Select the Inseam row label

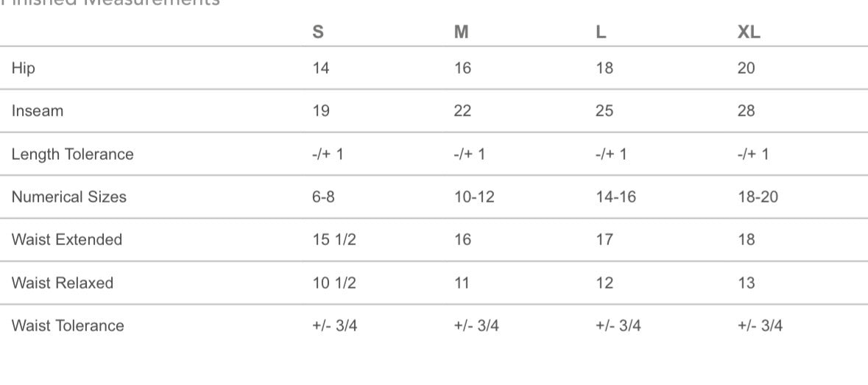tap(38, 111)
